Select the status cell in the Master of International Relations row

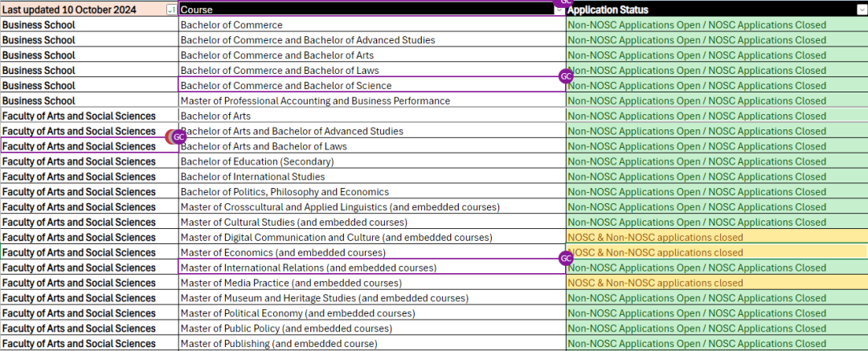point(717,267)
